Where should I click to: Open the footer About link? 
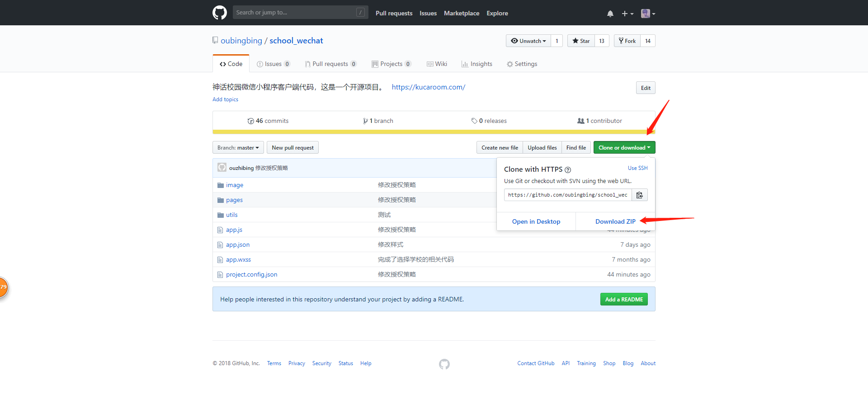648,363
